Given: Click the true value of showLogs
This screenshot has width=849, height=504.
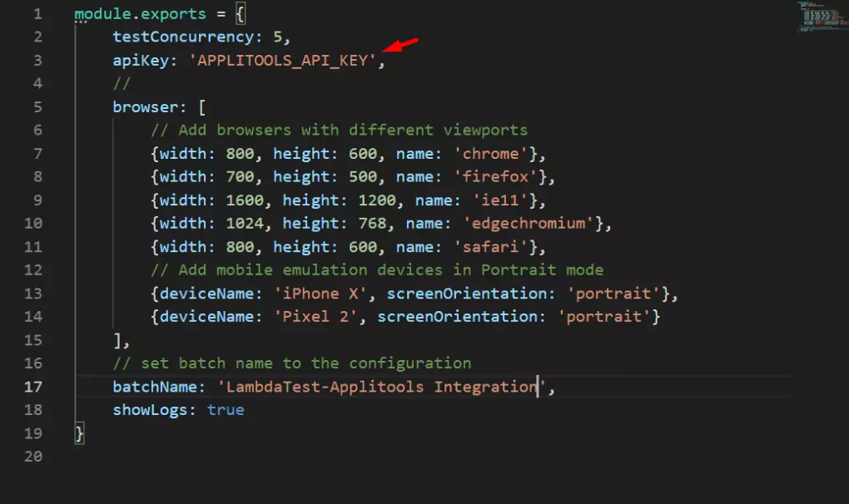Looking at the screenshot, I should click(x=226, y=410).
